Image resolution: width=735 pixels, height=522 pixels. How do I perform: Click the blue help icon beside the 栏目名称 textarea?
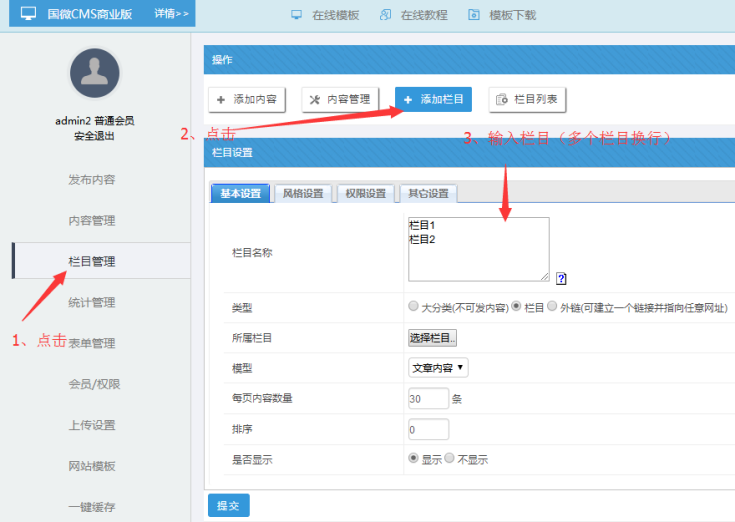(x=561, y=279)
